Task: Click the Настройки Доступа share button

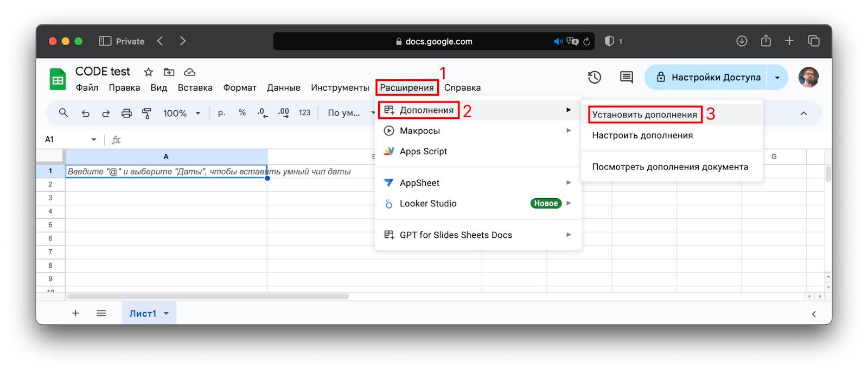Action: (706, 77)
